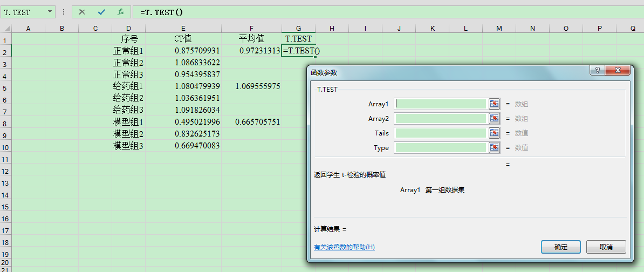Viewport: 644px width, 272px height.
Task: Click the 确定 button
Action: [560, 247]
